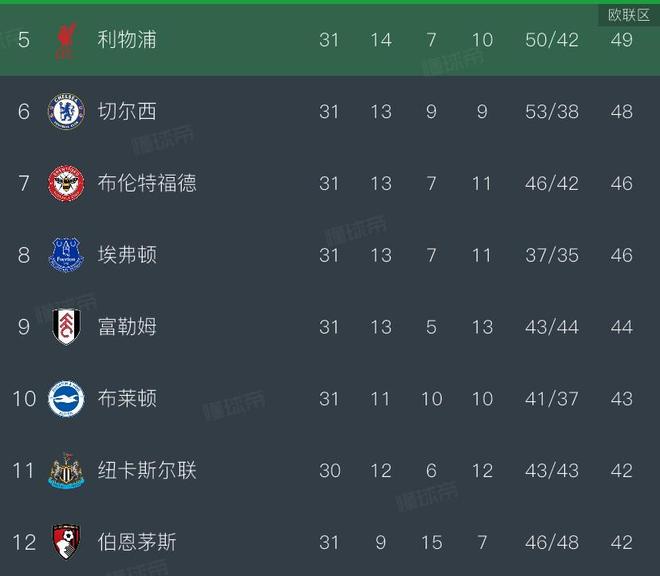Click the Everton club crest
Screen dimensions: 660x576
click(67, 256)
